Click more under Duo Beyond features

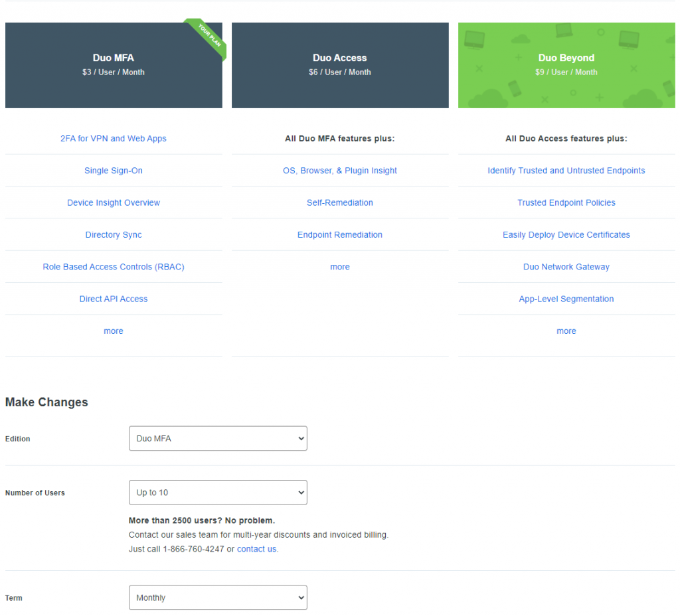coord(566,331)
